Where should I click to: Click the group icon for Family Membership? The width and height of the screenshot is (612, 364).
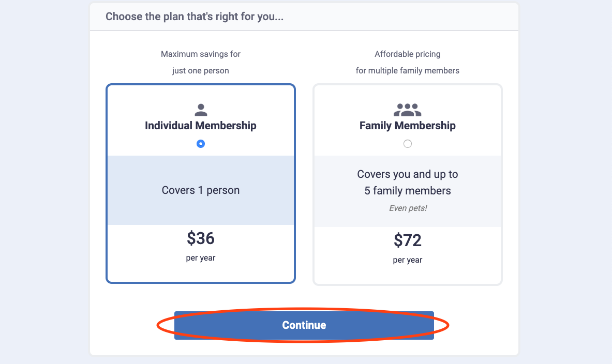[408, 110]
